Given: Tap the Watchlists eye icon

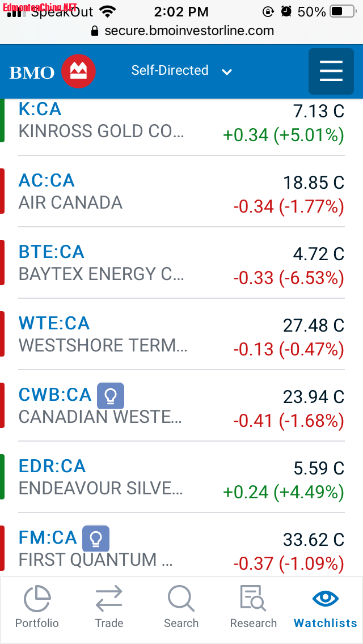Looking at the screenshot, I should coord(326,599).
